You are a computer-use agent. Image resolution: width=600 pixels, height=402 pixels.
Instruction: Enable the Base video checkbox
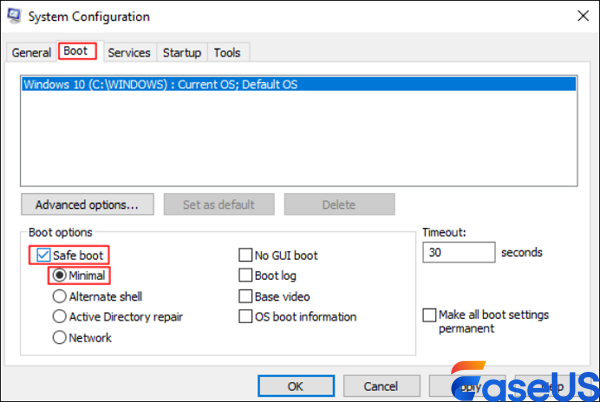tap(245, 296)
